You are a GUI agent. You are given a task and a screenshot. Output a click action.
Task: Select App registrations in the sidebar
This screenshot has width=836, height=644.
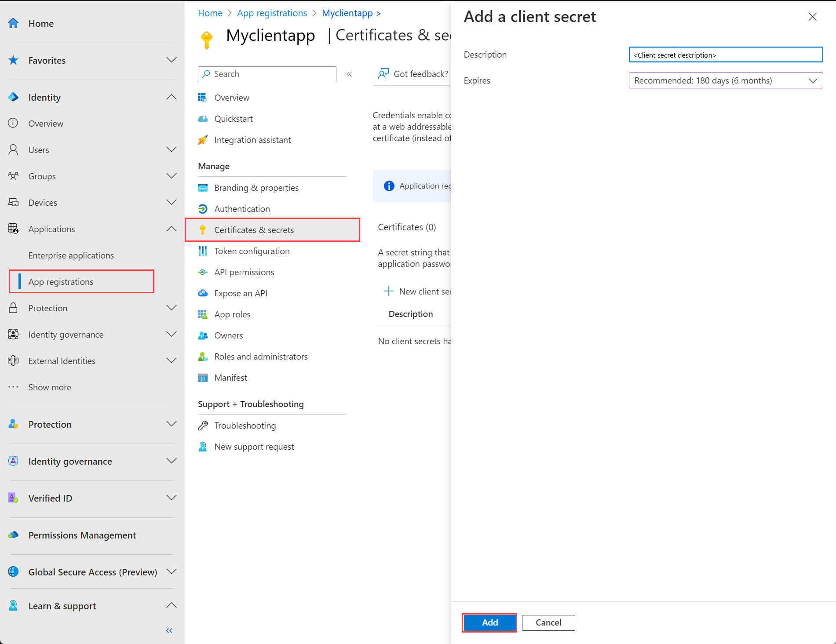click(x=60, y=281)
